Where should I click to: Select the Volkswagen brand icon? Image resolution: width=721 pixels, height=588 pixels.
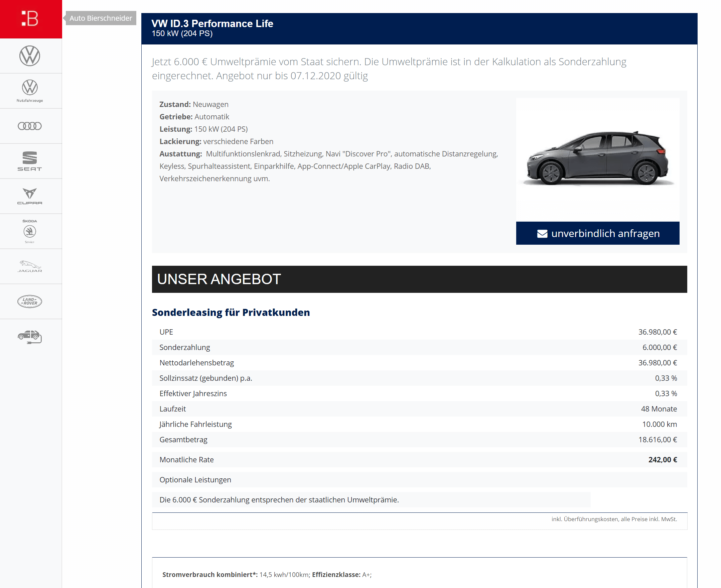pos(30,56)
